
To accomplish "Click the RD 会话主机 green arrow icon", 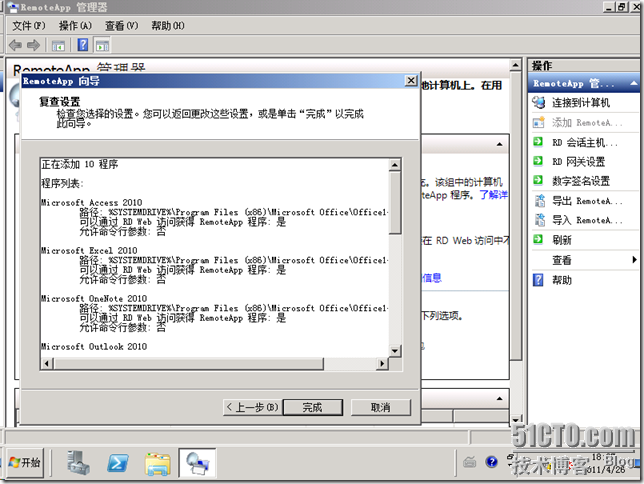I will coord(538,142).
